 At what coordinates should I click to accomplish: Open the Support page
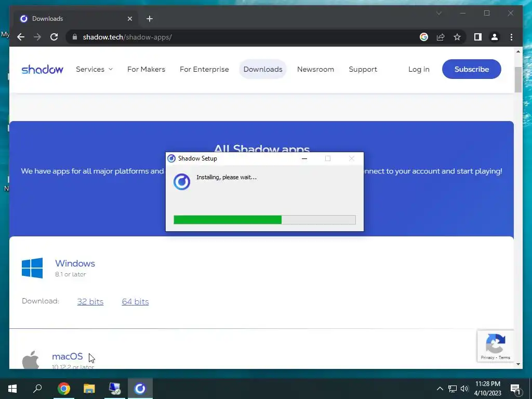pyautogui.click(x=363, y=69)
